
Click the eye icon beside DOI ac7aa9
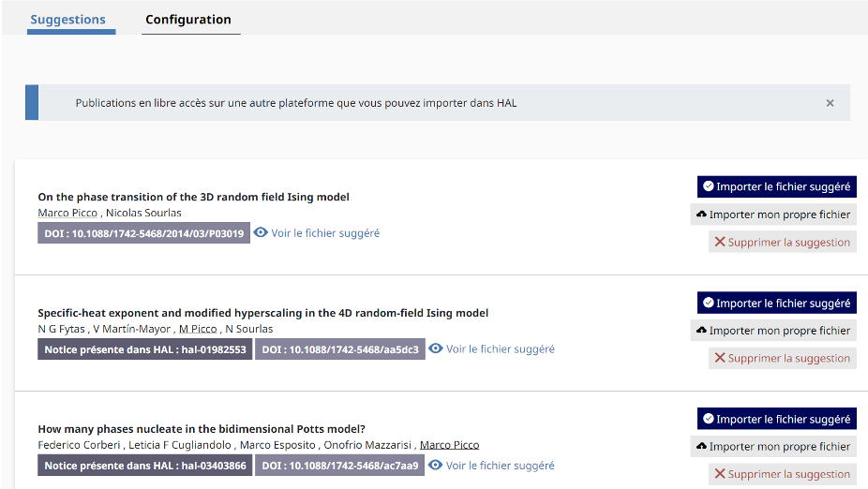point(436,466)
